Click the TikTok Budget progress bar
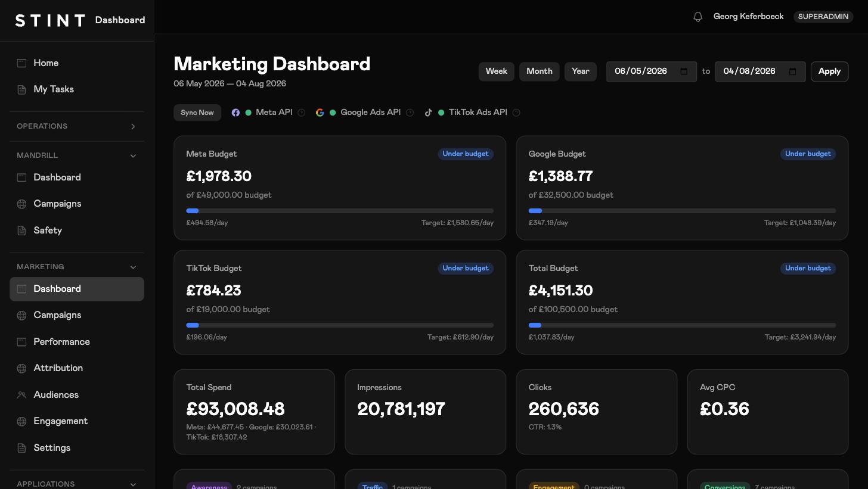 [x=340, y=325]
